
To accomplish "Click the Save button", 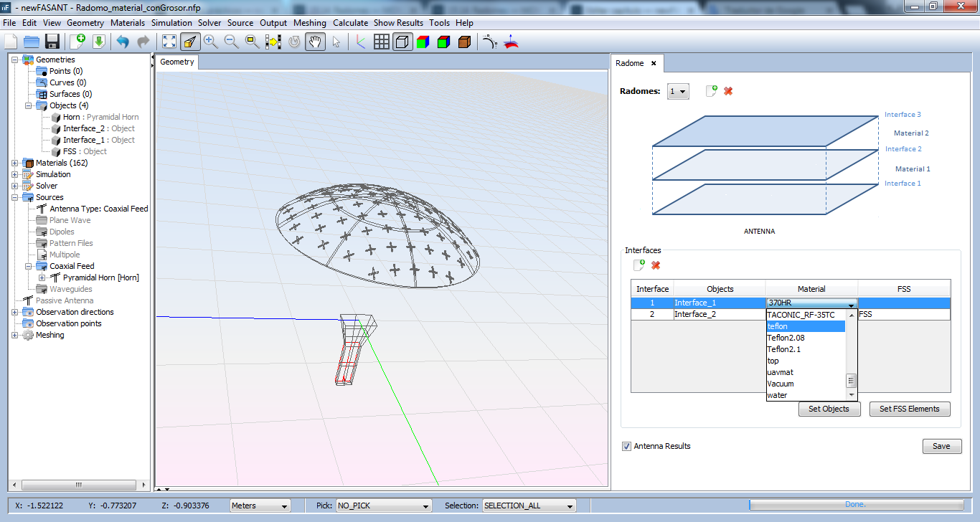I will coord(942,446).
